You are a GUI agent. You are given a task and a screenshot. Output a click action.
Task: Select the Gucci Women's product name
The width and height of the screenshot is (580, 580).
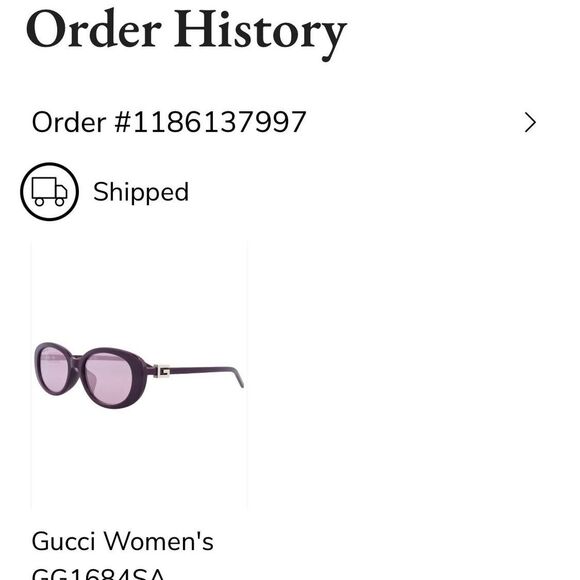tap(122, 541)
